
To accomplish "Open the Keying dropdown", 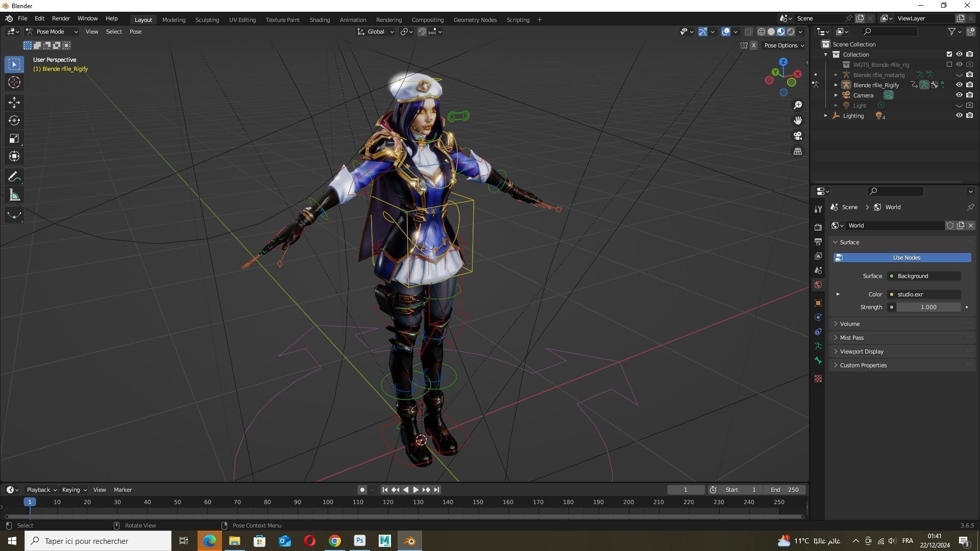I will pyautogui.click(x=74, y=490).
